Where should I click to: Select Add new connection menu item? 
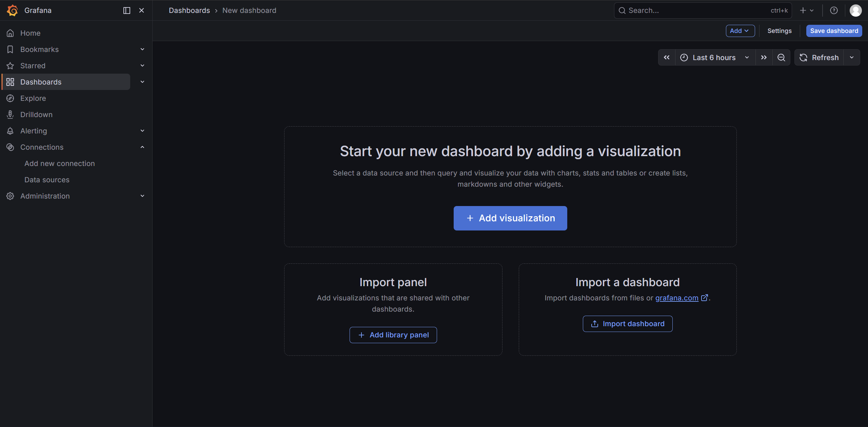[x=60, y=164]
